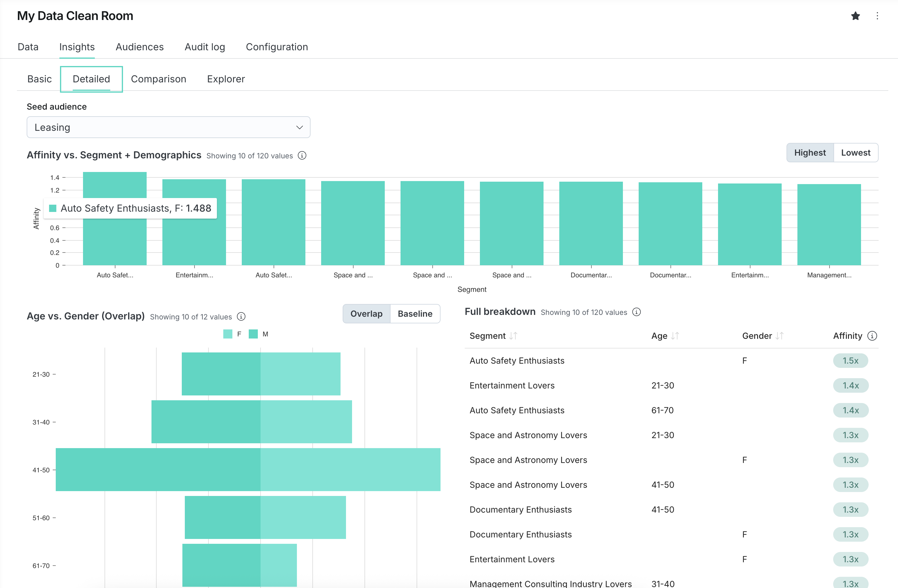Open info tooltip for Age vs. Gender chart
This screenshot has width=898, height=588.
241,316
